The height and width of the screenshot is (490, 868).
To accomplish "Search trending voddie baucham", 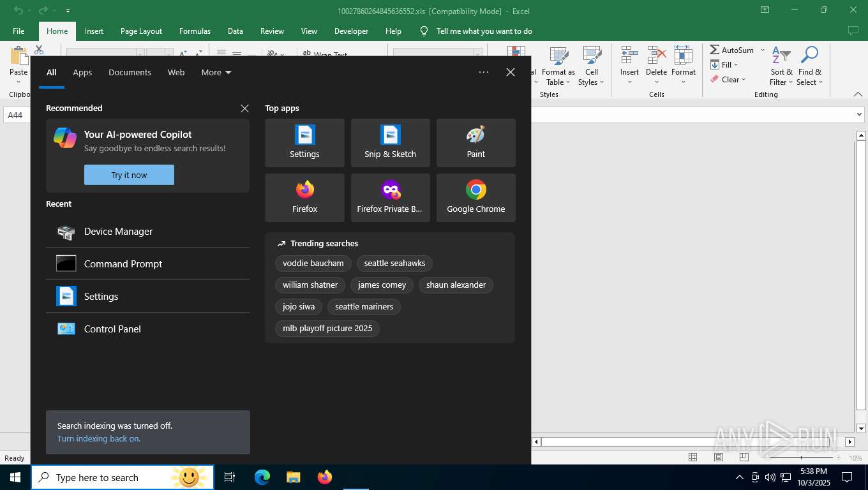I will point(313,263).
